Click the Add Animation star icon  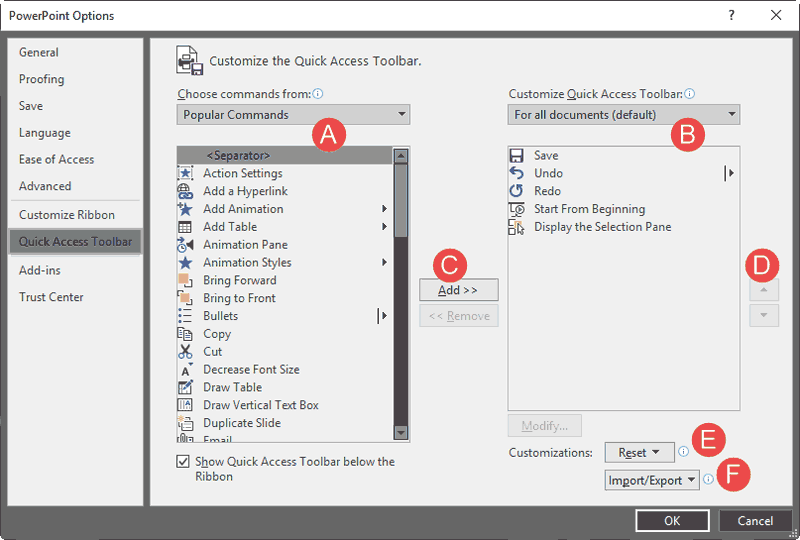(185, 209)
